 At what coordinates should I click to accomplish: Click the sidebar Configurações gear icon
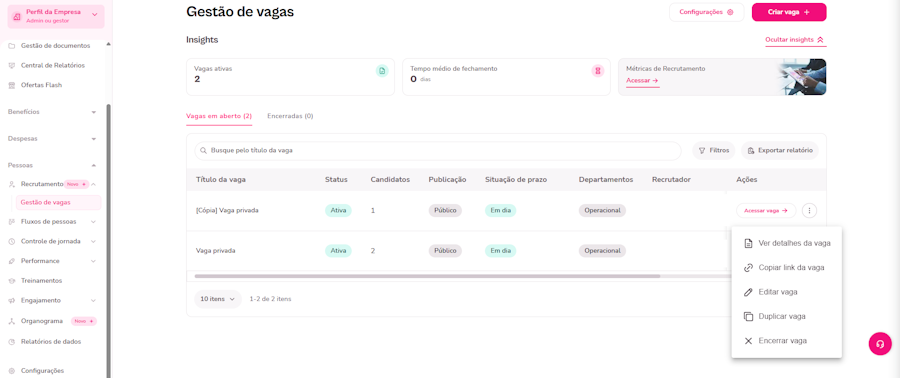click(11, 371)
